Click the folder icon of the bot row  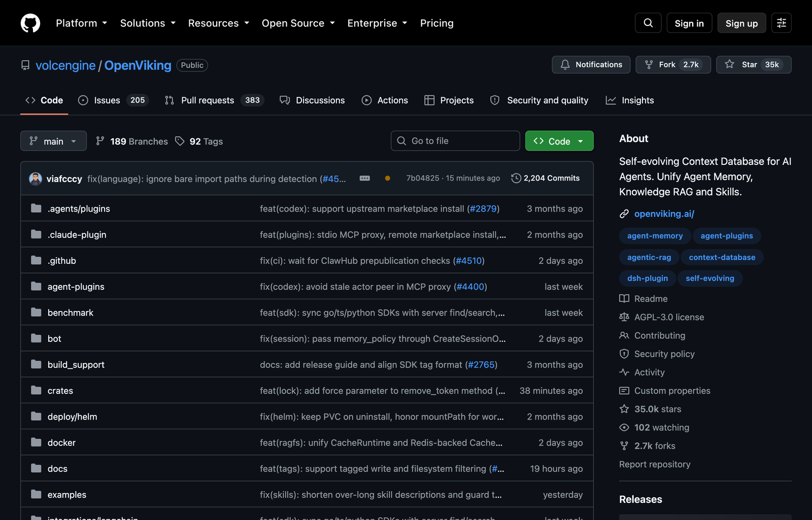point(36,338)
